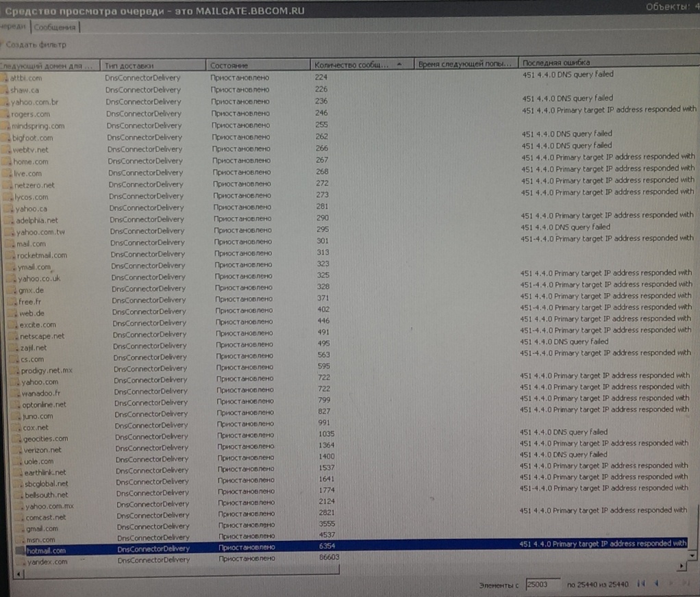Select the netzero.net queue row
This screenshot has height=597, width=700.
(348, 183)
